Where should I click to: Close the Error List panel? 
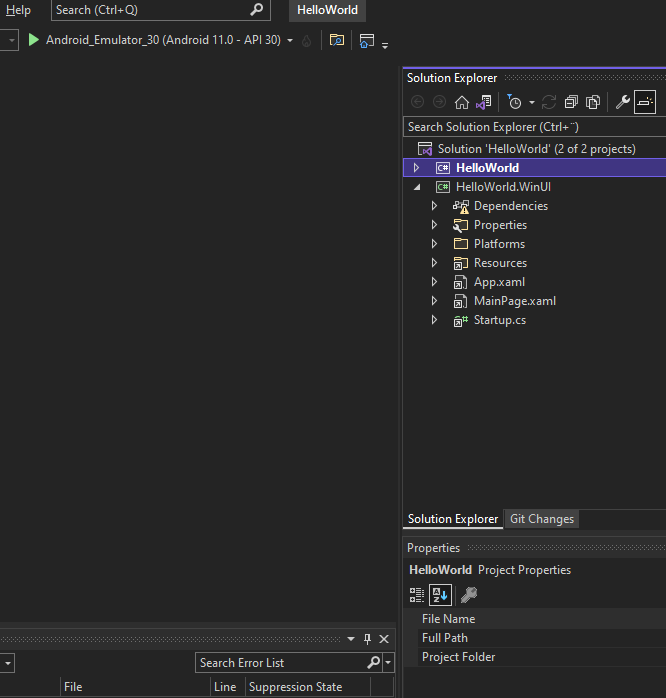[384, 639]
